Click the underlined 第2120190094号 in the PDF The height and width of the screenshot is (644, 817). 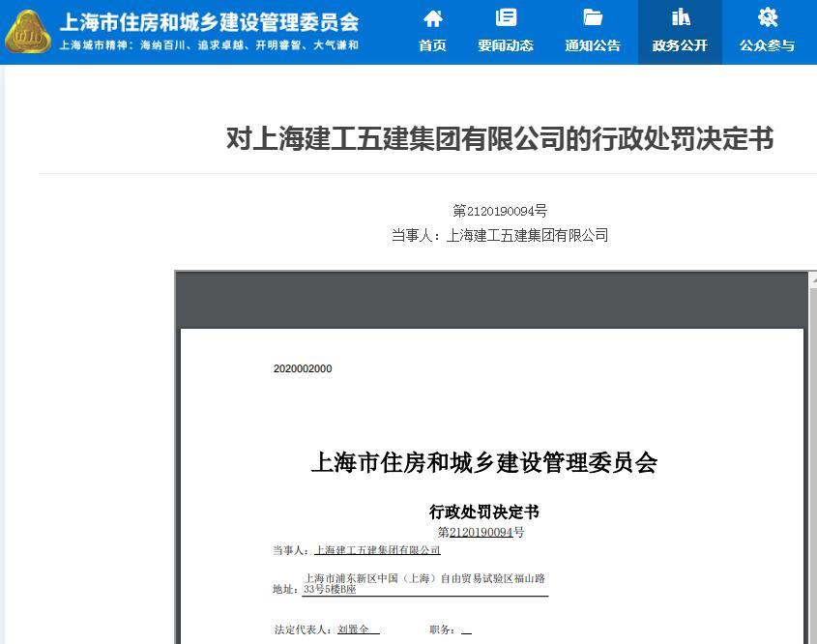coord(481,533)
